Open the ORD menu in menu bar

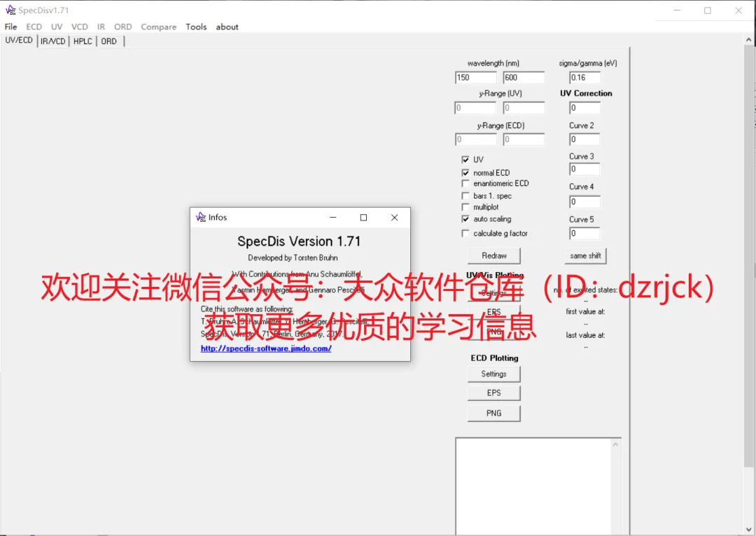[123, 27]
